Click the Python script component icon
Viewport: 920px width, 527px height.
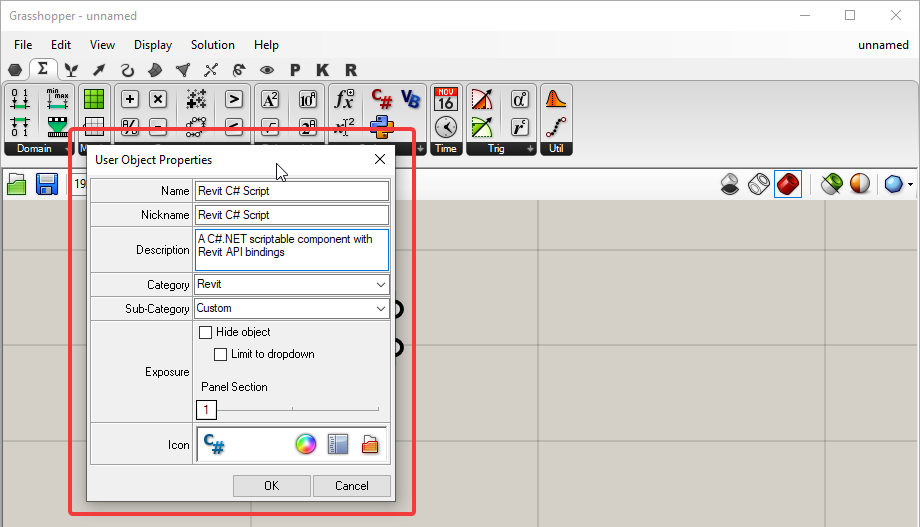point(381,125)
